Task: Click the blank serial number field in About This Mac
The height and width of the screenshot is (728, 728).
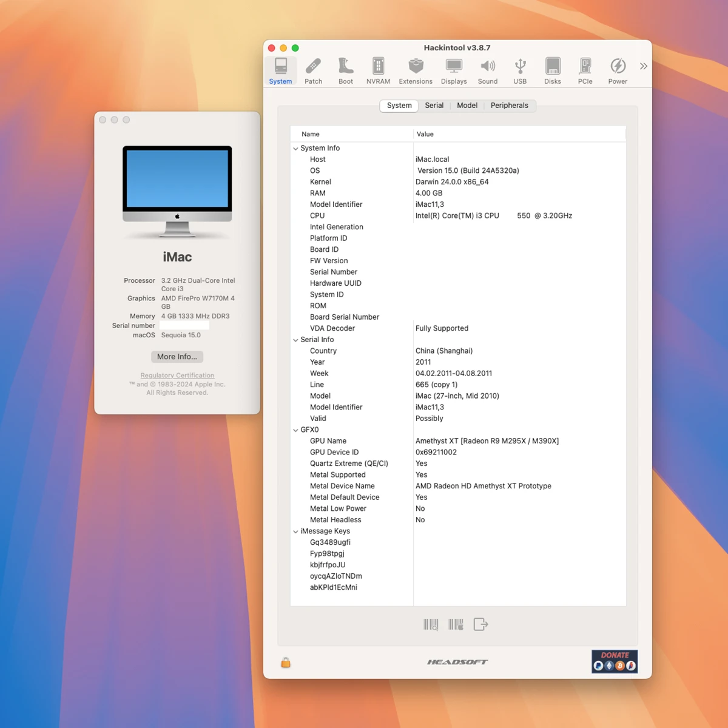Action: [x=184, y=326]
